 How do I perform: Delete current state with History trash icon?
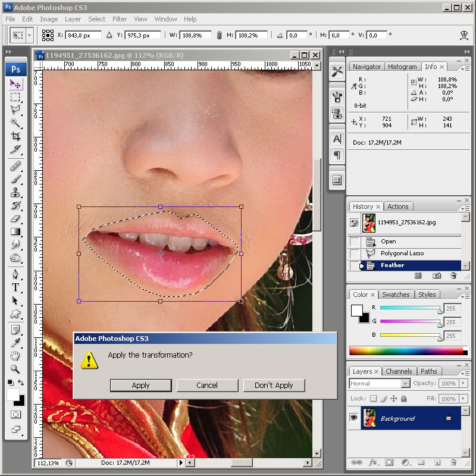454,275
